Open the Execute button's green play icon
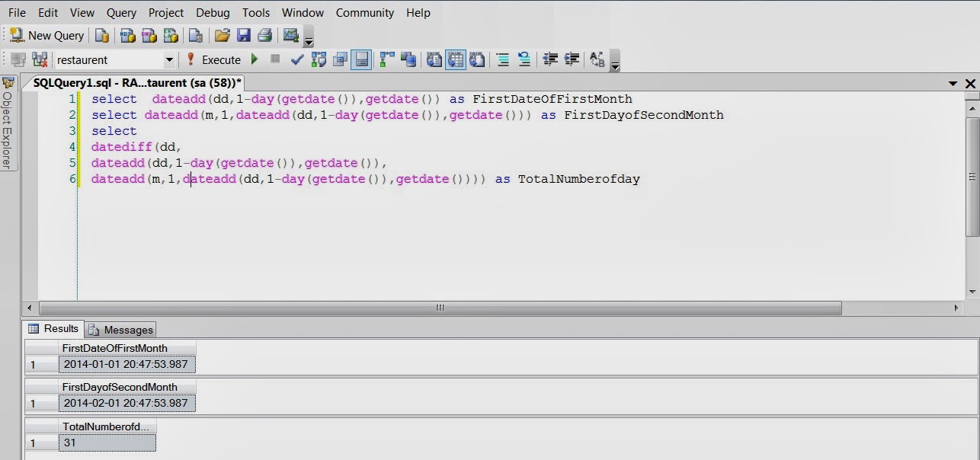The image size is (980, 460). coord(255,59)
